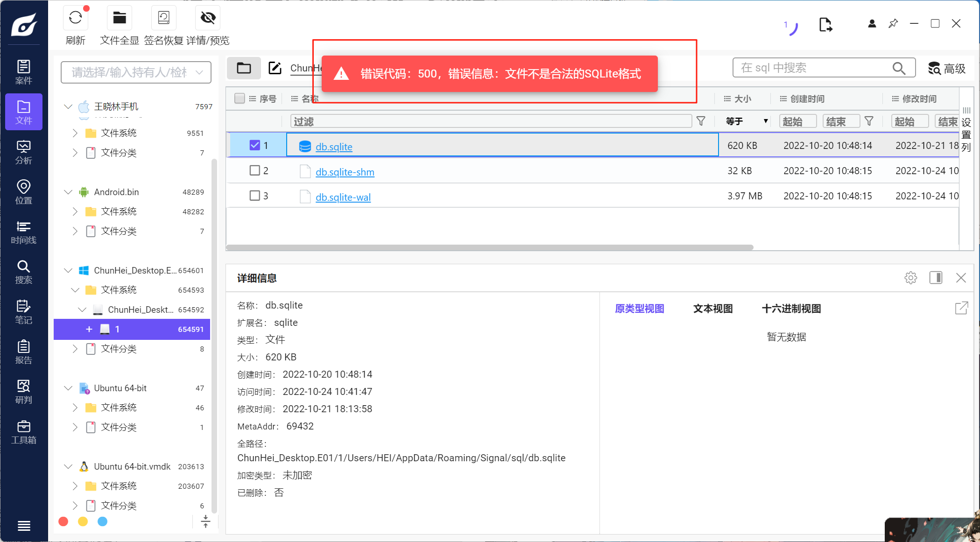Open the db.sqlite-shm file link

coord(345,172)
